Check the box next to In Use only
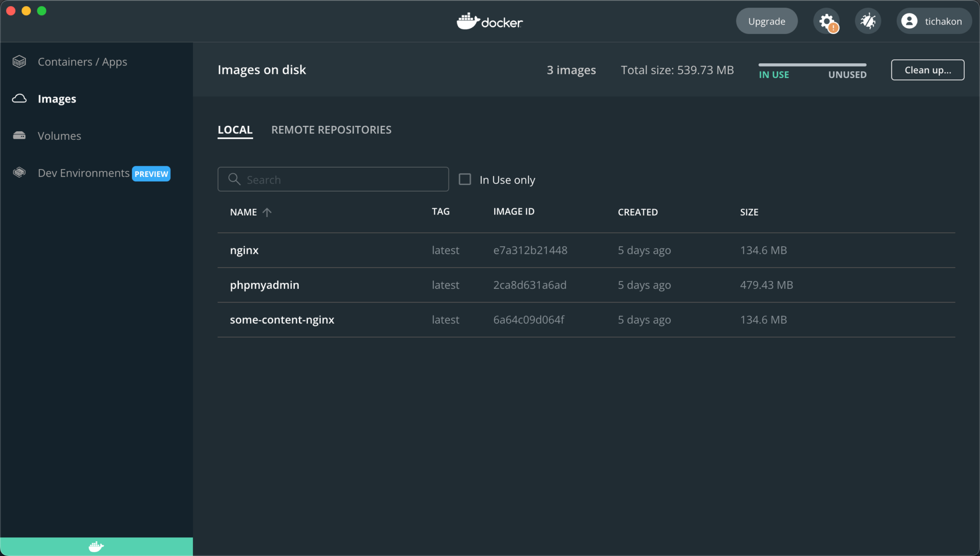The height and width of the screenshot is (556, 980). click(x=465, y=179)
